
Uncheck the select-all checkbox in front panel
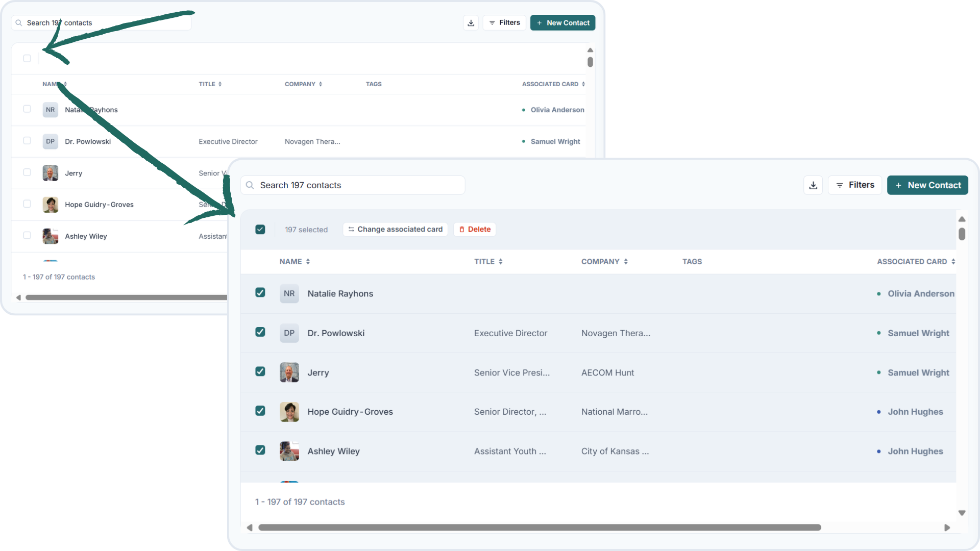pyautogui.click(x=260, y=230)
